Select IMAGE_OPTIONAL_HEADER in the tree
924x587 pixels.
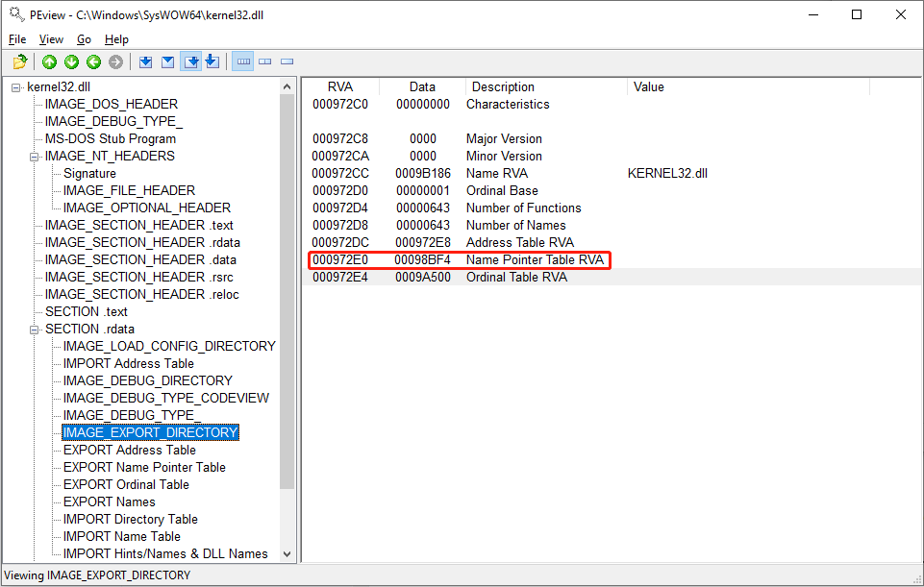coord(146,208)
